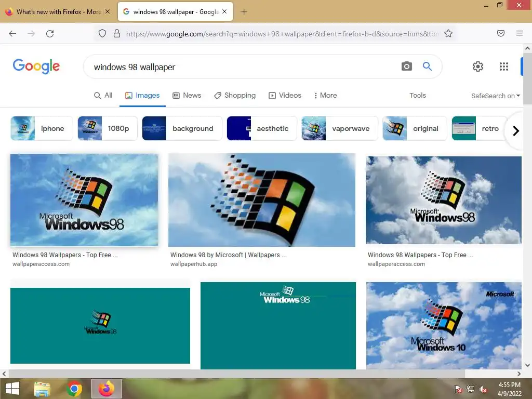Open Google quick settings gear
532x399 pixels.
click(478, 66)
